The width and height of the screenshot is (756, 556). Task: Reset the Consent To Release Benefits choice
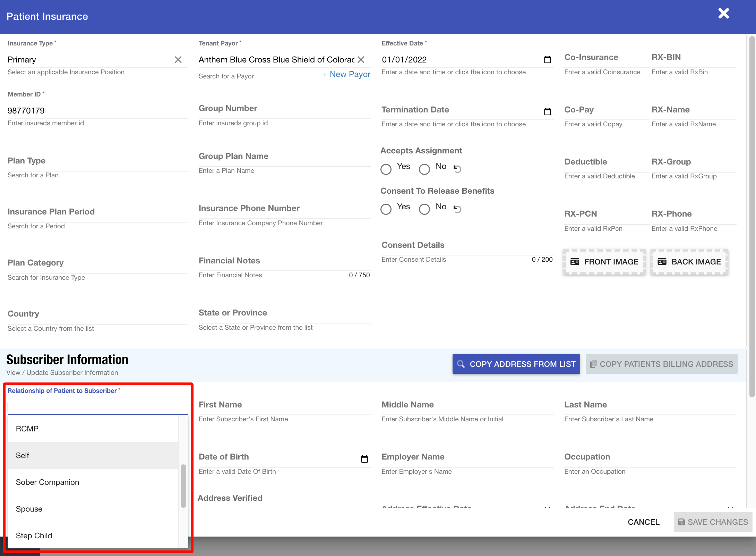[457, 209]
